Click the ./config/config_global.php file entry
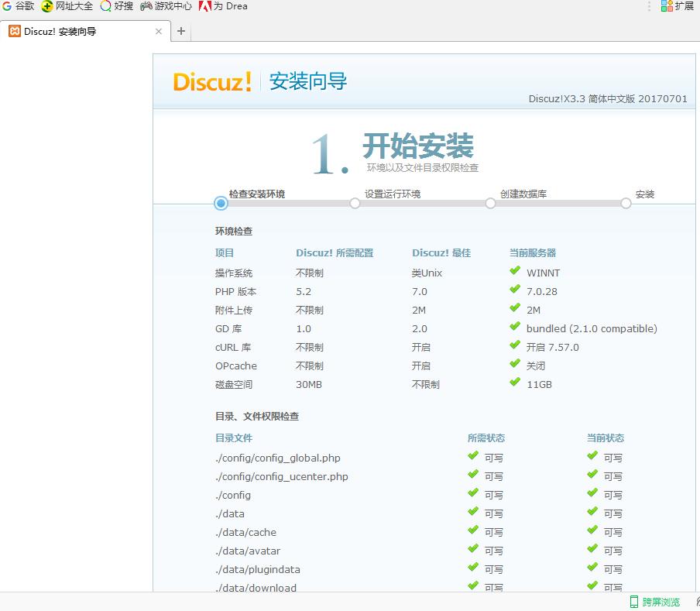700x611 pixels. pos(277,458)
